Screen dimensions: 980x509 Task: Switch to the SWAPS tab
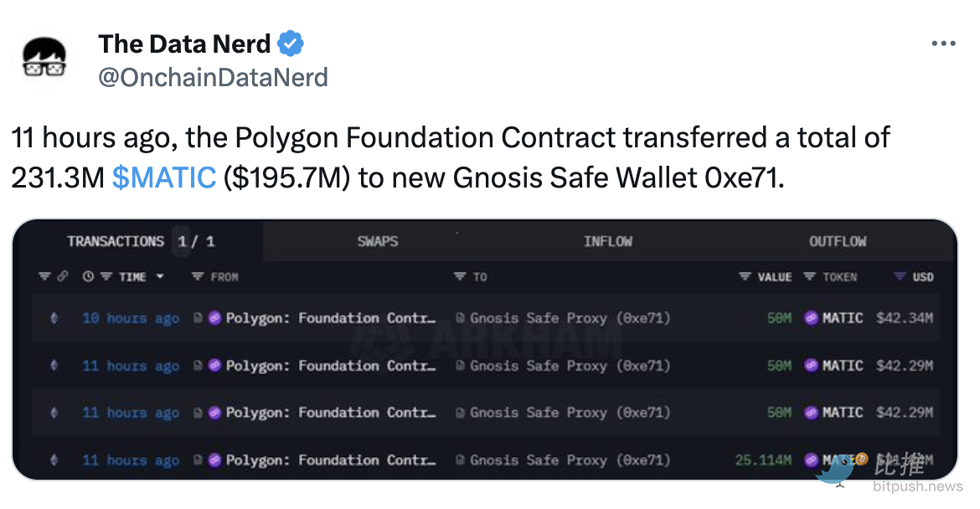[378, 242]
